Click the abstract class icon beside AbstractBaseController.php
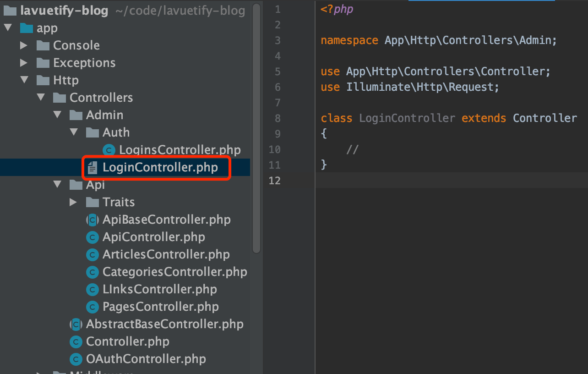 pos(76,324)
